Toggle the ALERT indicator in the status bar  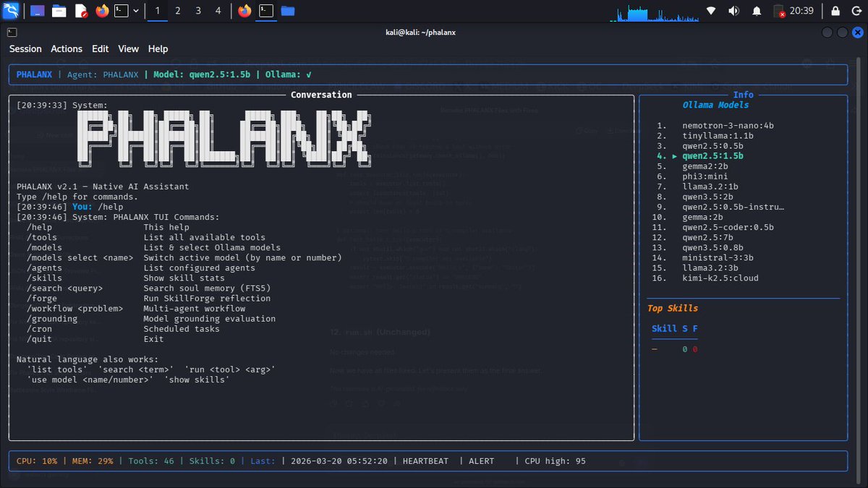[481, 461]
